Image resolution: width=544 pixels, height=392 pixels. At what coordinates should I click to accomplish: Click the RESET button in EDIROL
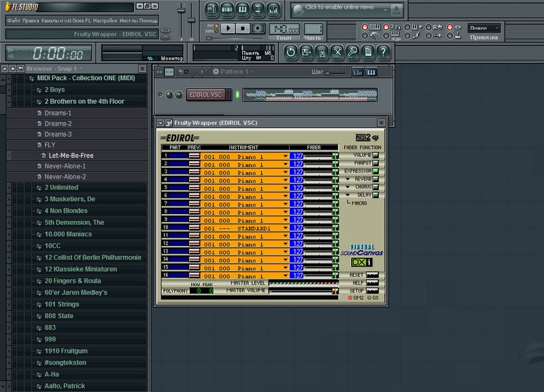pyautogui.click(x=373, y=275)
